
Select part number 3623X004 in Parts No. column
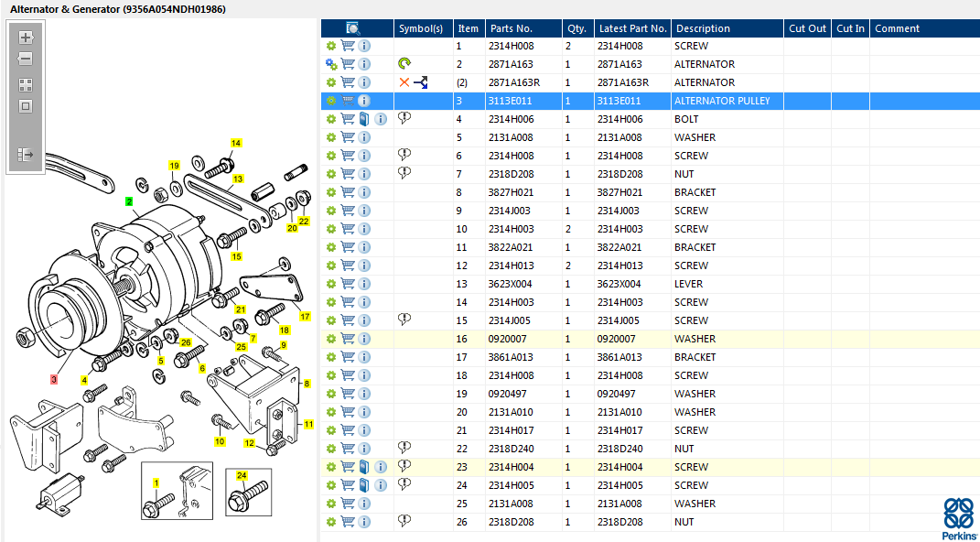click(510, 284)
